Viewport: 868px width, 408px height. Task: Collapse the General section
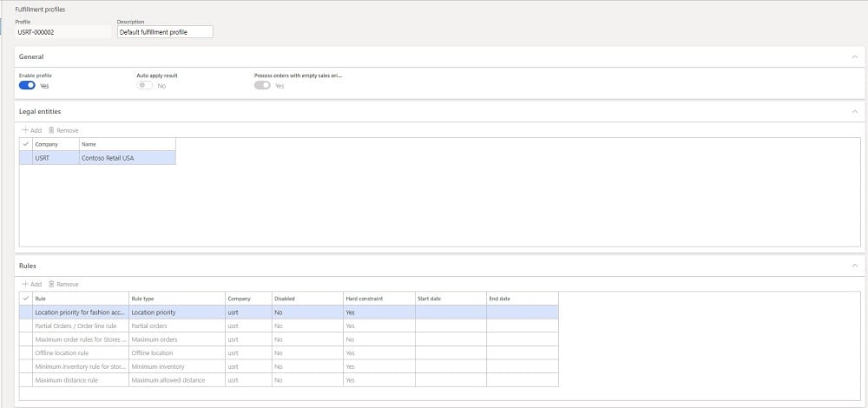point(854,56)
